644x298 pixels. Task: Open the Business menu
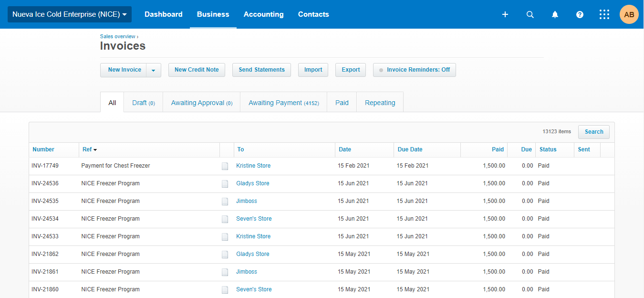click(213, 14)
